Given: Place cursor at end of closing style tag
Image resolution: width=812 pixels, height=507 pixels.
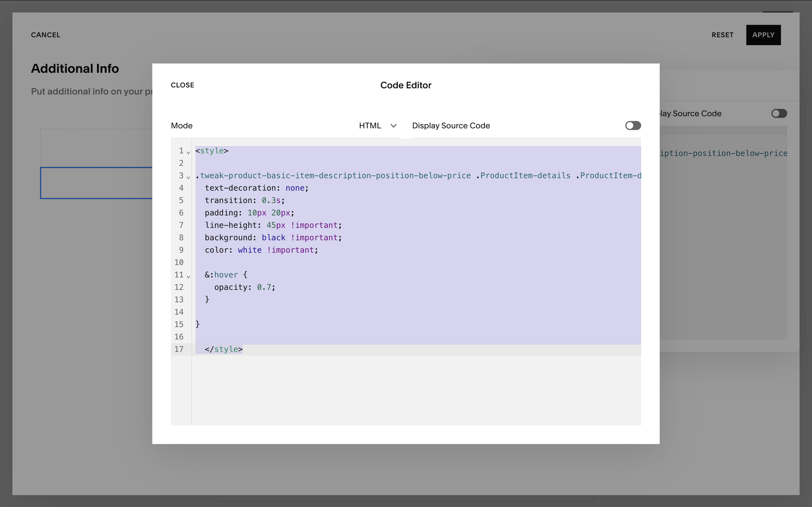Looking at the screenshot, I should 243,349.
